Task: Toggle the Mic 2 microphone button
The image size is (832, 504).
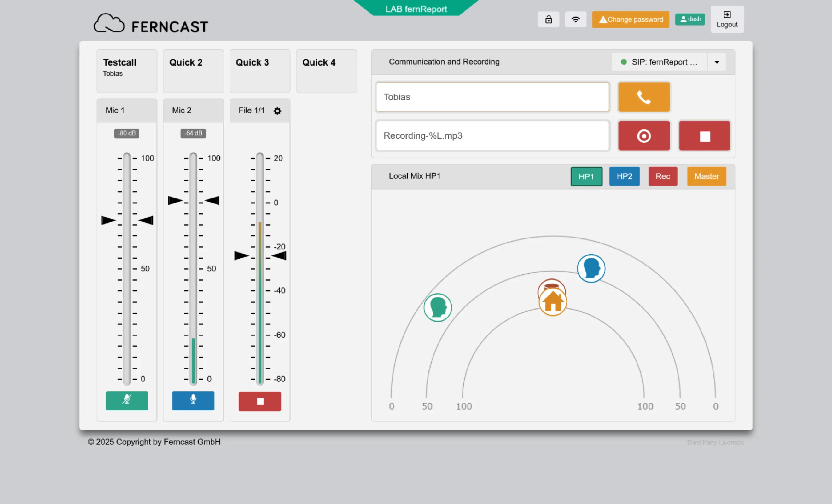Action: click(x=193, y=400)
